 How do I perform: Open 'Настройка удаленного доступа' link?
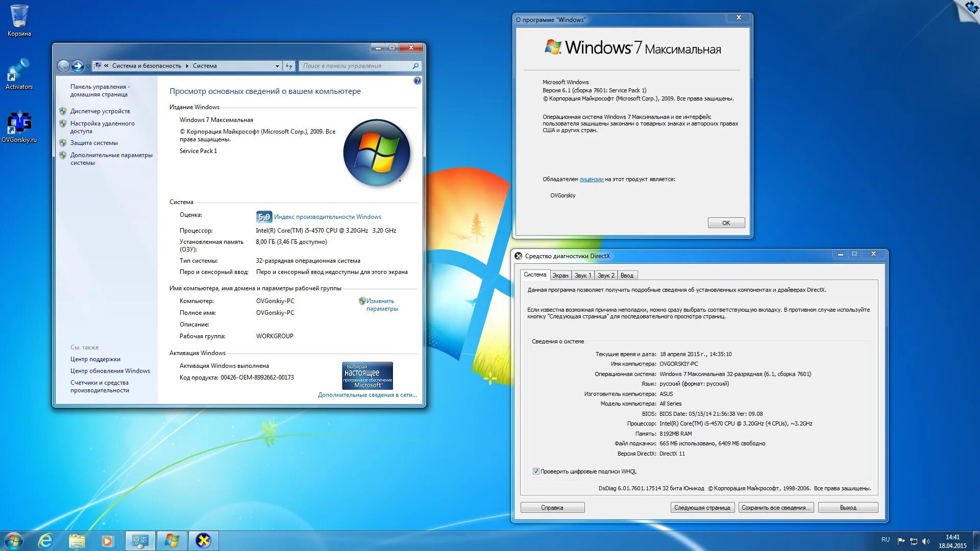103,127
